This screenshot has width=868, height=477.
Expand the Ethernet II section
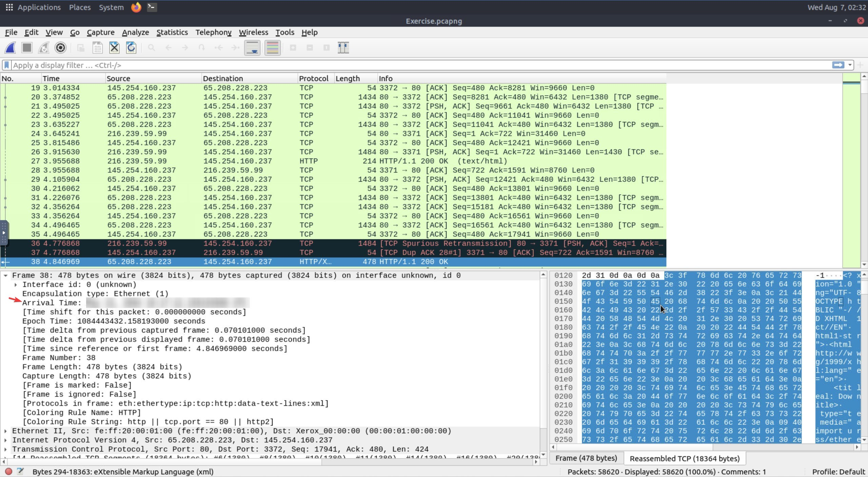(x=6, y=431)
